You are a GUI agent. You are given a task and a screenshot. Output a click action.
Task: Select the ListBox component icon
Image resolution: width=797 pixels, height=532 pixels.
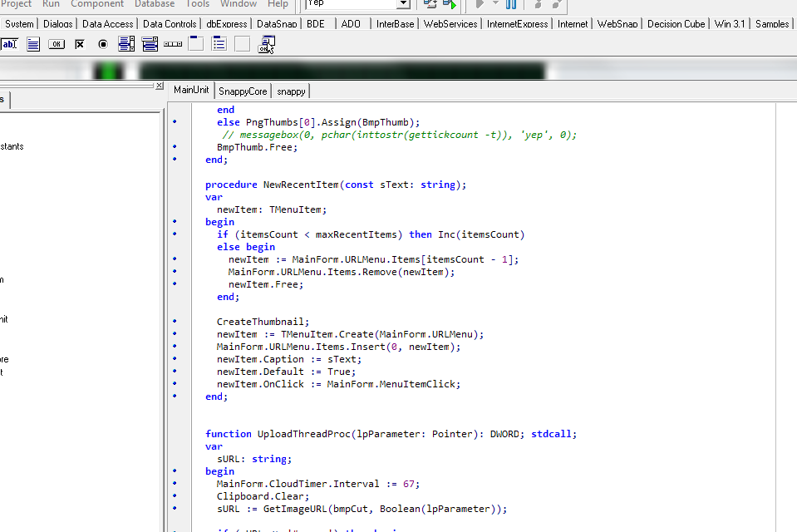coord(126,44)
